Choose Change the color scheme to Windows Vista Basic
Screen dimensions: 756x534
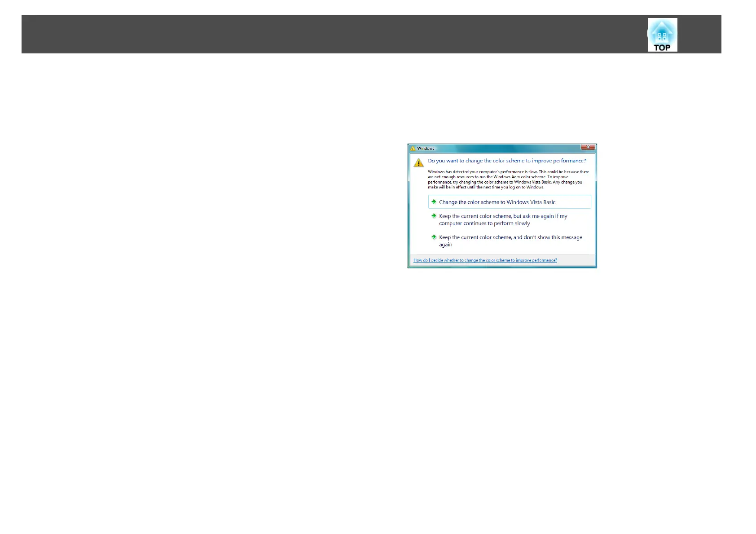pyautogui.click(x=510, y=202)
